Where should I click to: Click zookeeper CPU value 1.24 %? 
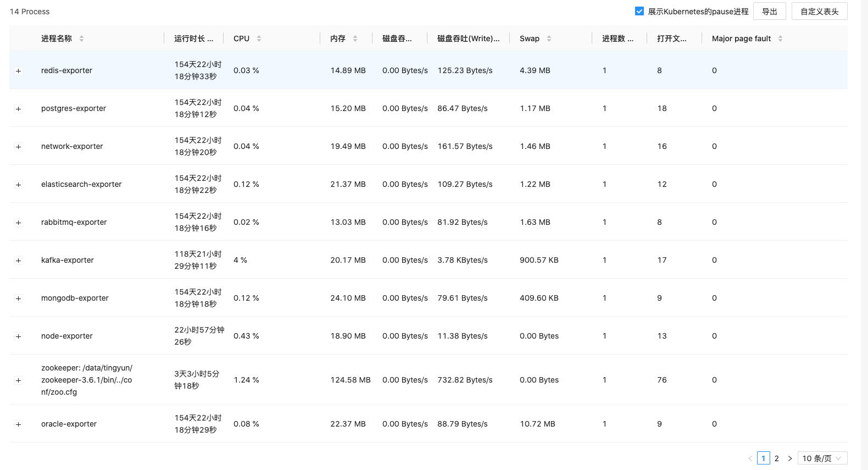pos(246,380)
